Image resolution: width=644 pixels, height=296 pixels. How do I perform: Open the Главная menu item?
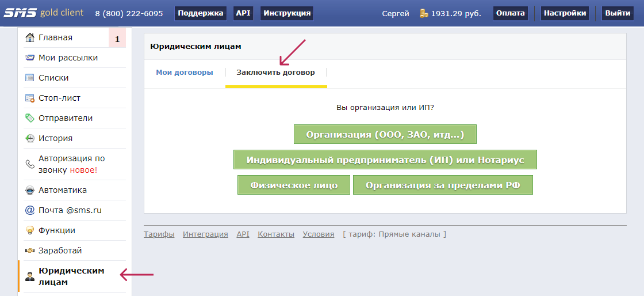tap(55, 37)
